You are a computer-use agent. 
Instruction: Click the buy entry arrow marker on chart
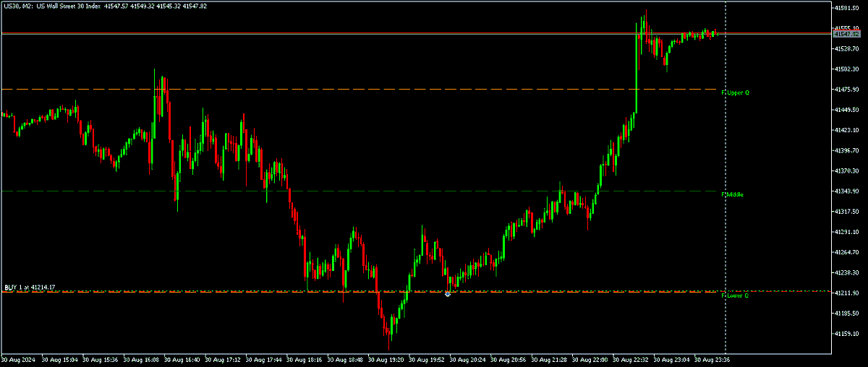coord(448,293)
